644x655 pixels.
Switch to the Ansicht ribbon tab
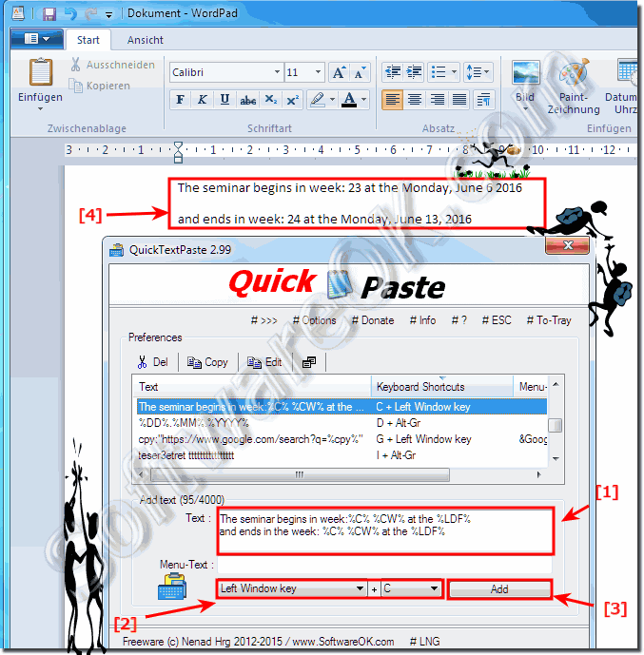[x=145, y=40]
